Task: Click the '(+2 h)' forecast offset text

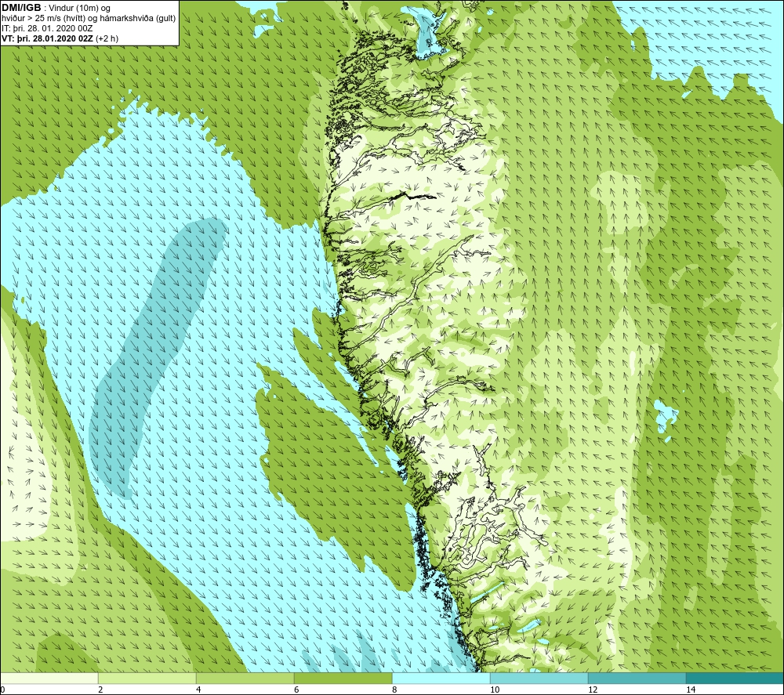Action: pos(107,38)
